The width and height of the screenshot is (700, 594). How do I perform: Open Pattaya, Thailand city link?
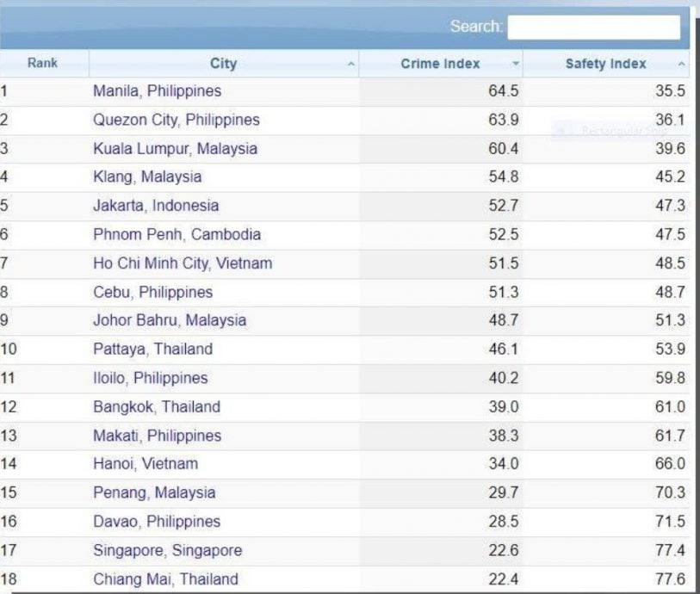pos(152,350)
